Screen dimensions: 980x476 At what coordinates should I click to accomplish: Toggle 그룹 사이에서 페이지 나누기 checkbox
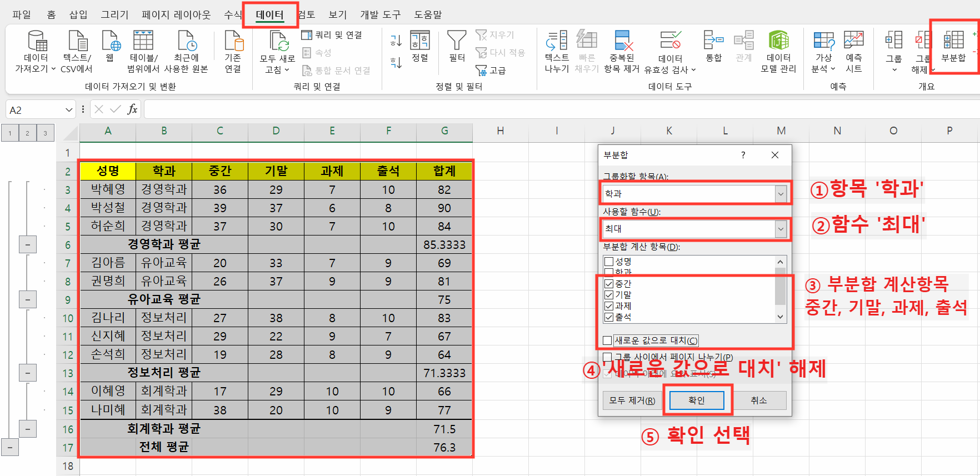click(x=608, y=357)
